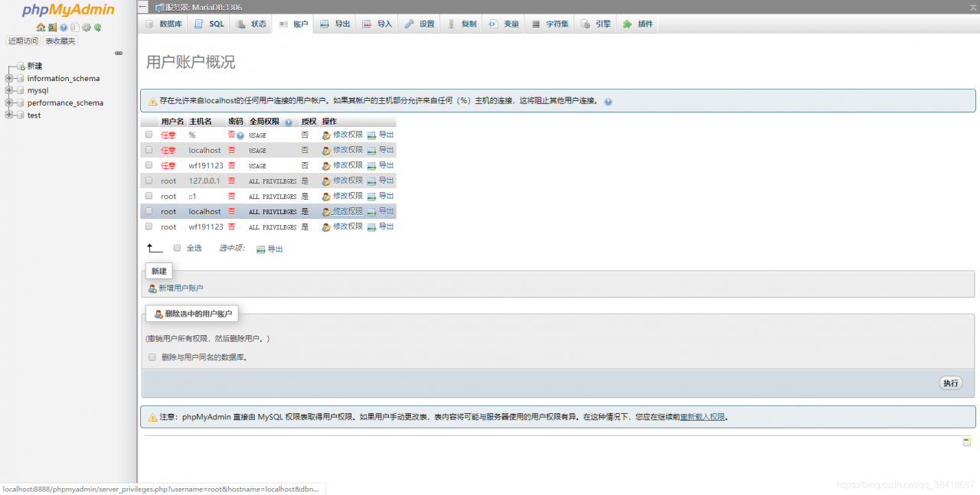
Task: Open navigation panel settings gear icon
Action: pos(87,28)
